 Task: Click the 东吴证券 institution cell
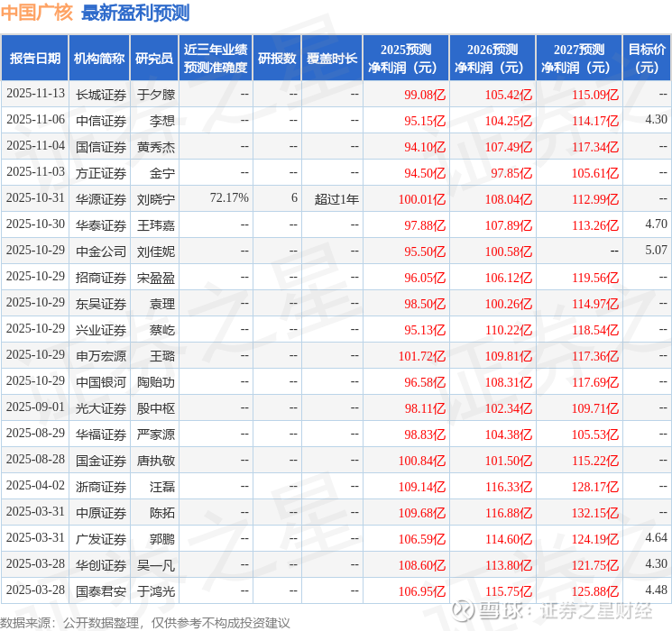click(101, 304)
